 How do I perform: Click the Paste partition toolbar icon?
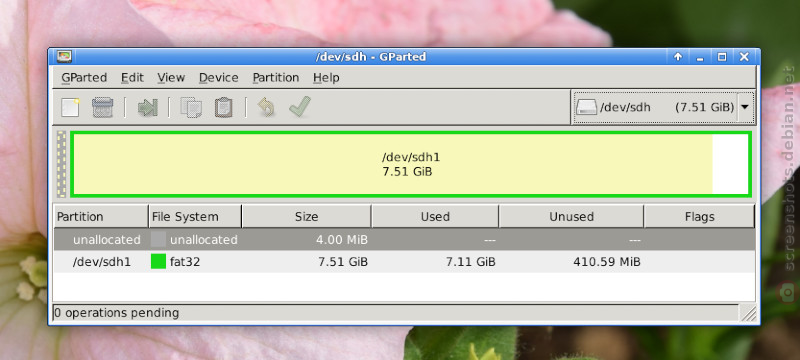click(x=223, y=108)
